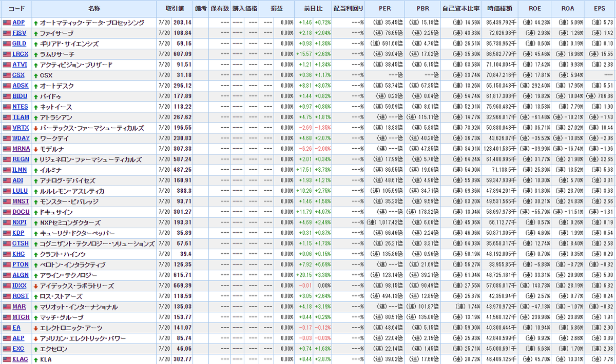Click the red down arrow for エレクトロニック・アーツ
616x364 pixels.
pyautogui.click(x=35, y=328)
